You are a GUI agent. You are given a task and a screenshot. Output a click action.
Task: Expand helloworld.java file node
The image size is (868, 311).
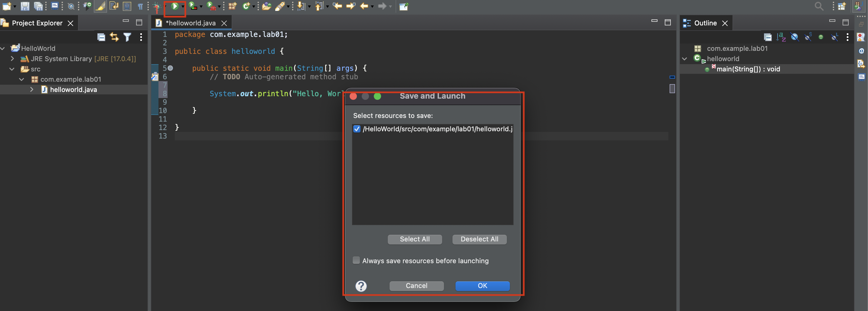pyautogui.click(x=32, y=90)
